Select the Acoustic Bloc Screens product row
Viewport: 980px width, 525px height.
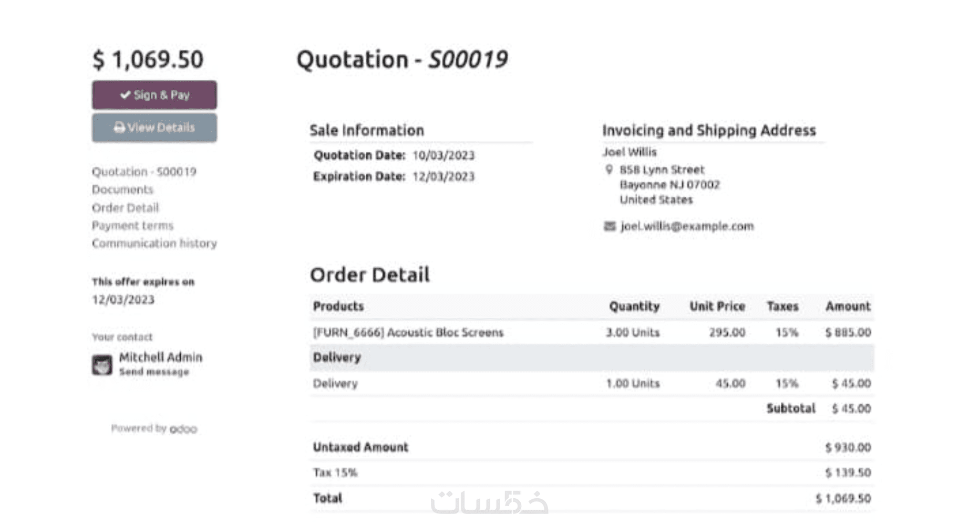click(x=408, y=332)
